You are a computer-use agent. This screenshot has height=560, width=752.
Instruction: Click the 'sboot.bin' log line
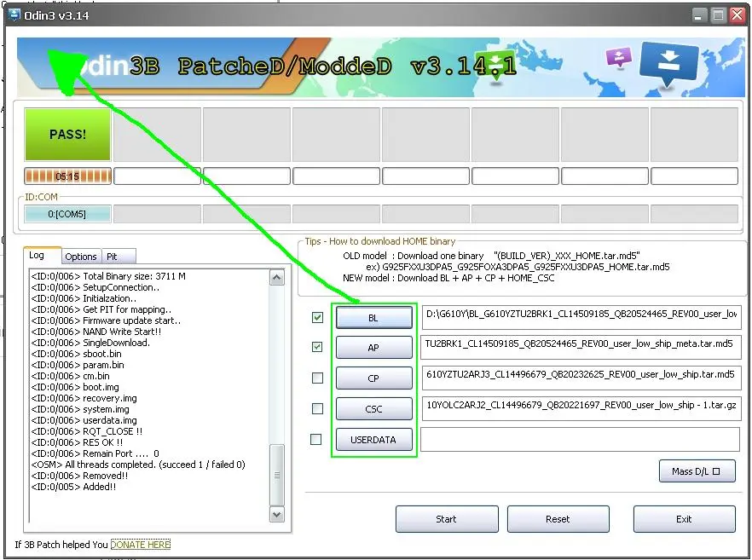coord(76,354)
